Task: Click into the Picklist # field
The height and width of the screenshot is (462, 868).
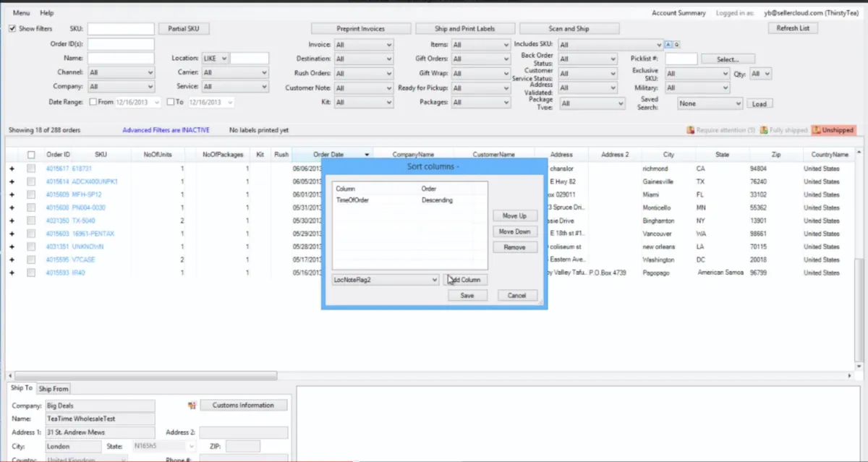Action: tap(681, 59)
